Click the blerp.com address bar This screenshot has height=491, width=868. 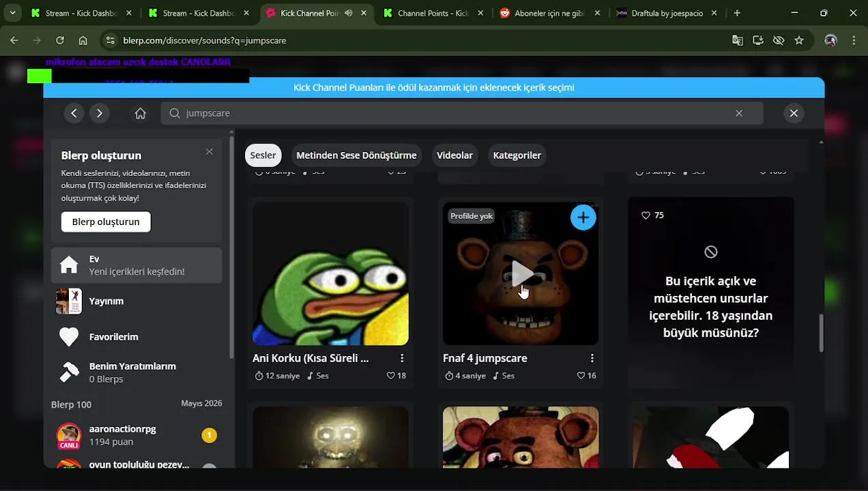423,40
